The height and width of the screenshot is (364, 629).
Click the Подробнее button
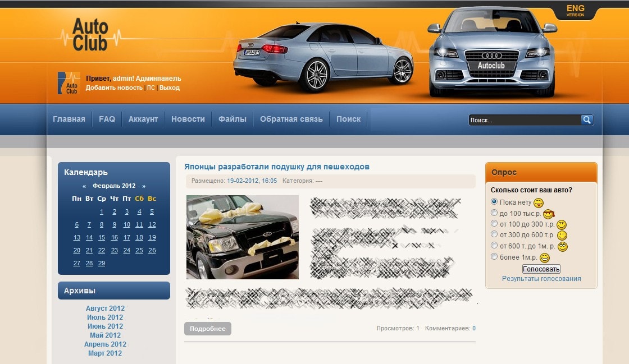pos(208,329)
